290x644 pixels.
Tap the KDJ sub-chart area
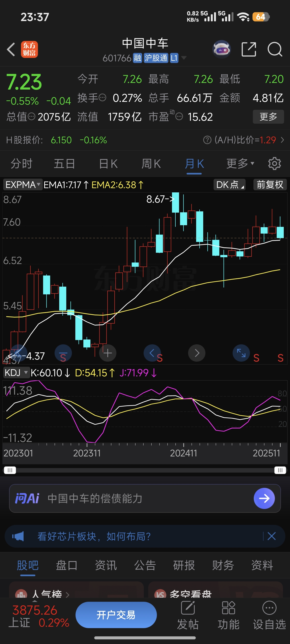[x=145, y=411]
